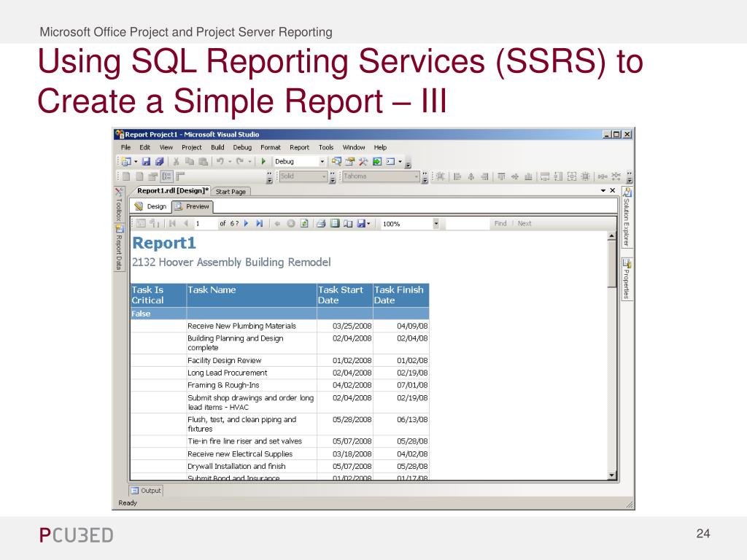747x560 pixels.
Task: Select Report1.rdl [Design] tab
Action: coord(172,191)
